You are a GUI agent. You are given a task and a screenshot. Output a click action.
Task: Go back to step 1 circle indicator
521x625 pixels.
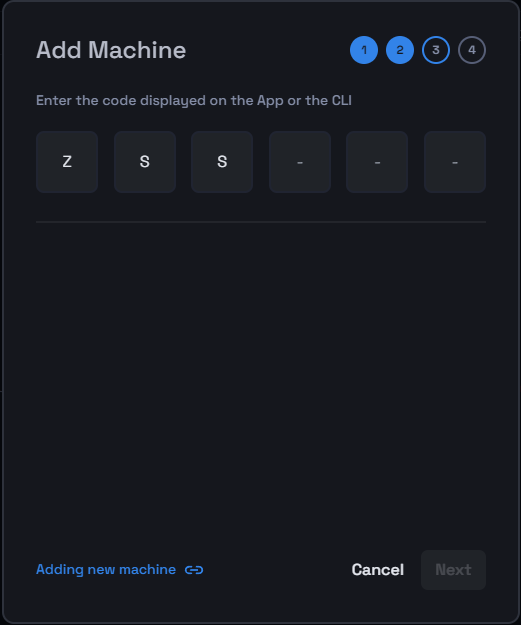tap(364, 50)
